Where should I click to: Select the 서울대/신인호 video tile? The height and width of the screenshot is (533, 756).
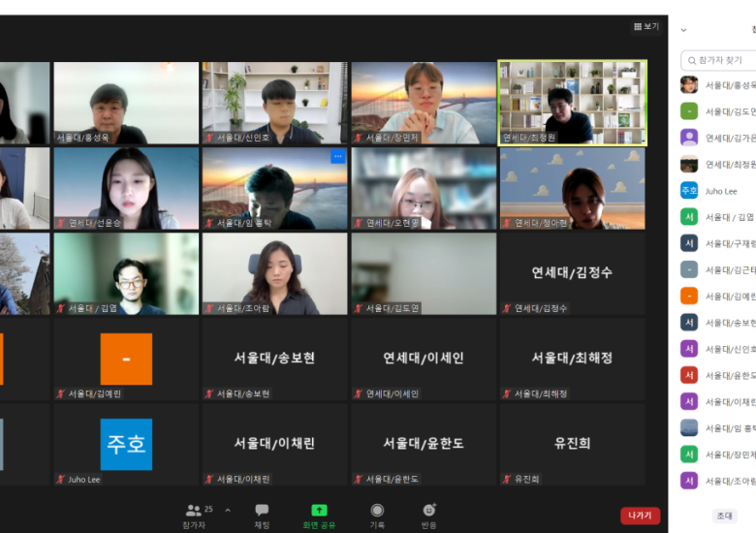(x=275, y=103)
